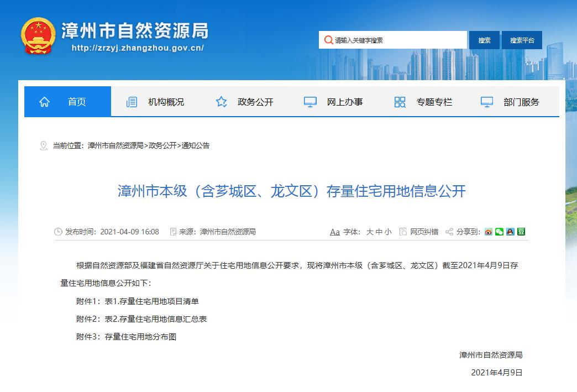Click the share network icon before 分享到

tap(449, 232)
